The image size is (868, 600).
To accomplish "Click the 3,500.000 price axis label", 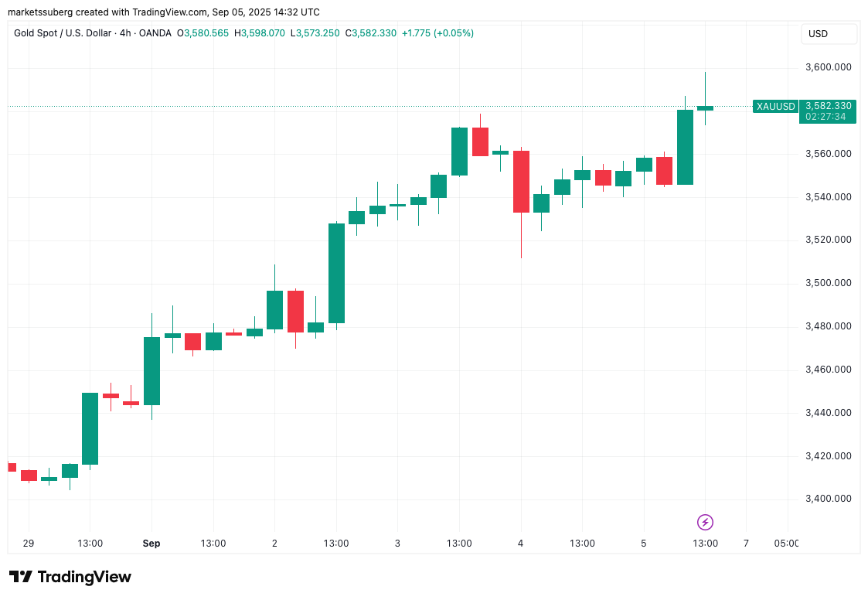I will coord(829,283).
